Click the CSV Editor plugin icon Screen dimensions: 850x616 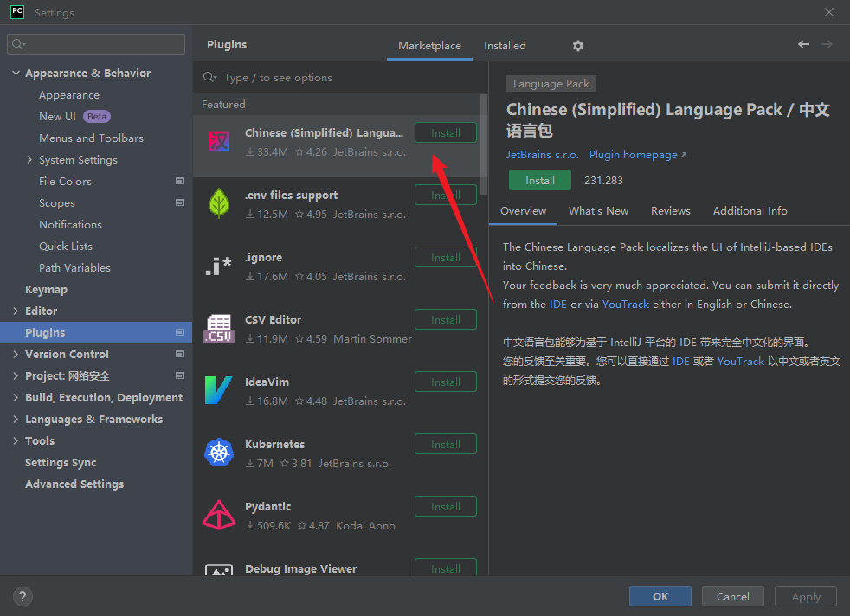click(219, 328)
